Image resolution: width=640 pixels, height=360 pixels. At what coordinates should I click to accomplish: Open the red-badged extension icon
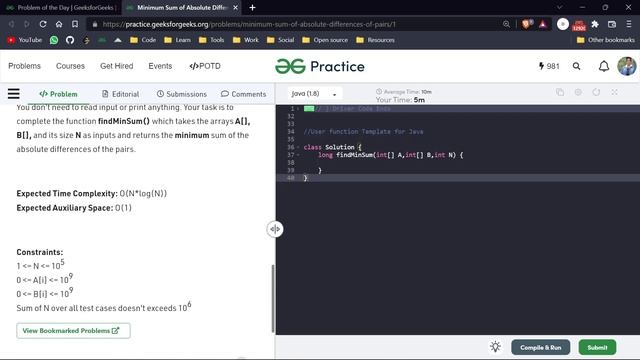tap(579, 25)
